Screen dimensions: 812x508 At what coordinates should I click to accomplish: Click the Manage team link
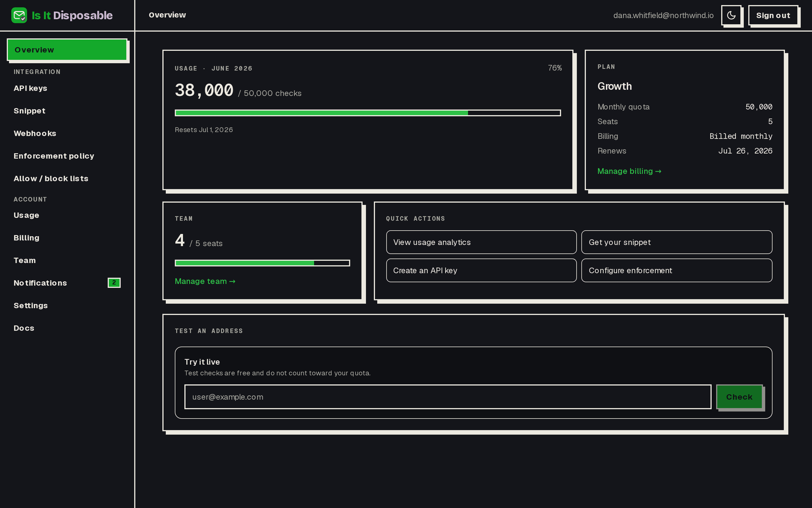click(205, 281)
